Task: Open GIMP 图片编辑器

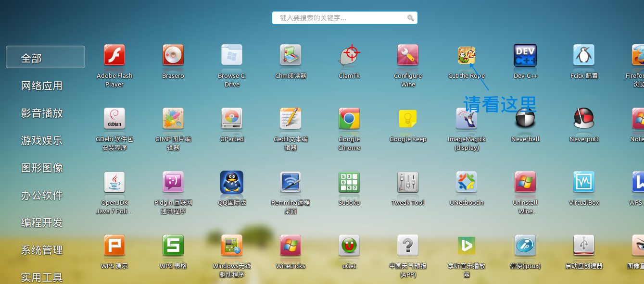Action: [x=173, y=118]
